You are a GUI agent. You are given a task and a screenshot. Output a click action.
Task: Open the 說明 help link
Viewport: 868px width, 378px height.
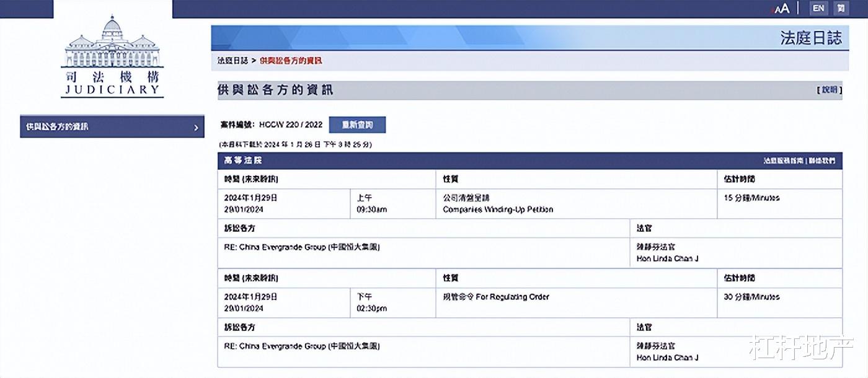tap(830, 90)
